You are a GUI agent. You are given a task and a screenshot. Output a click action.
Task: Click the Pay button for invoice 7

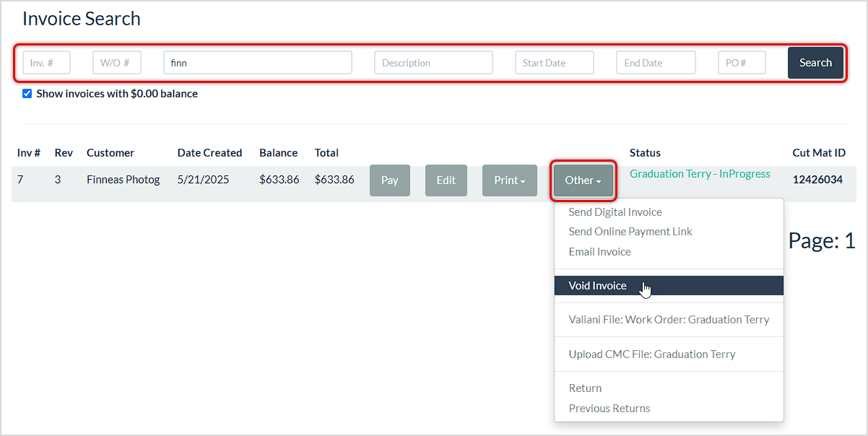[x=389, y=180]
